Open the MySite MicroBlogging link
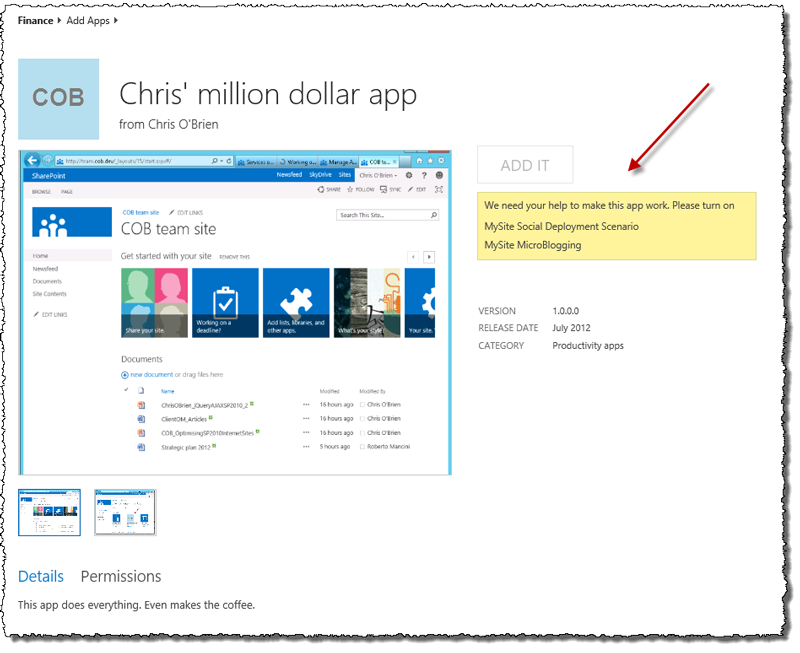Viewport: 800px width, 653px height. click(x=533, y=245)
